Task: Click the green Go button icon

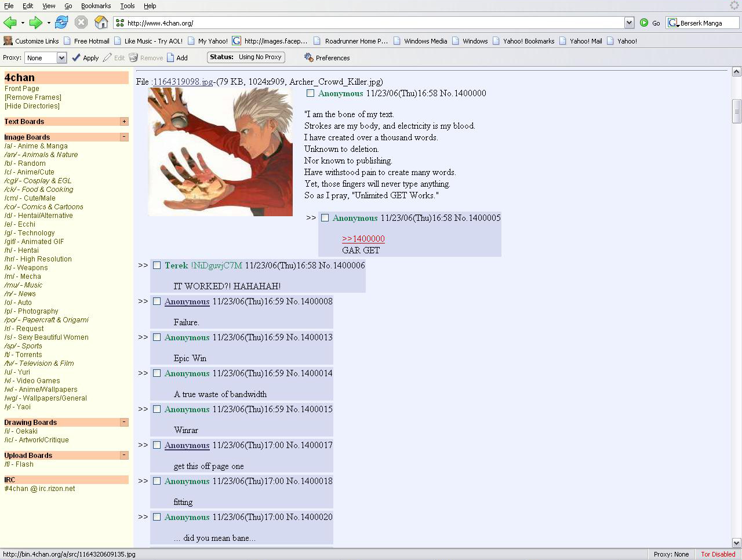Action: tap(644, 23)
